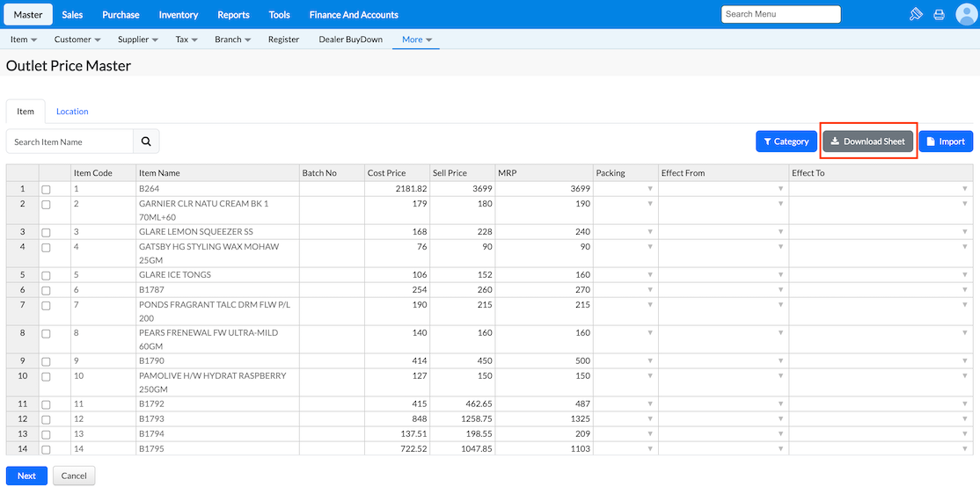Select checkbox for GLARE ICE TONGS row
The image size is (980, 487).
46,275
